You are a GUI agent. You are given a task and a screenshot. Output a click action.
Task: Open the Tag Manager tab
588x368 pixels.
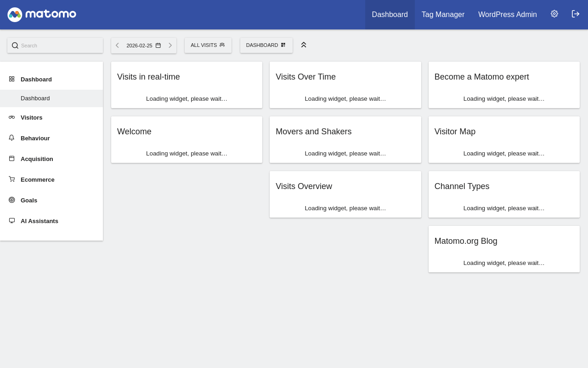pyautogui.click(x=443, y=15)
